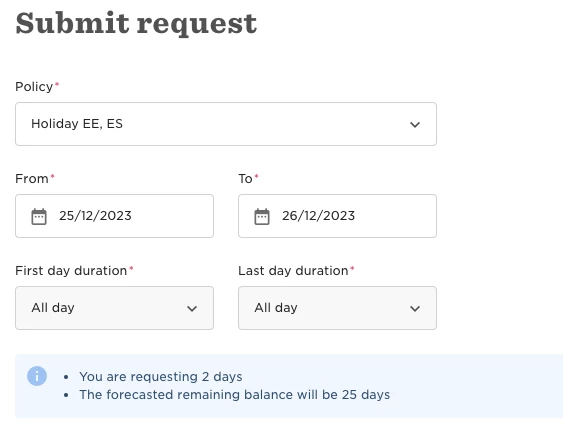This screenshot has width=563, height=433.
Task: Click All day under Last day duration
Action: coord(276,308)
